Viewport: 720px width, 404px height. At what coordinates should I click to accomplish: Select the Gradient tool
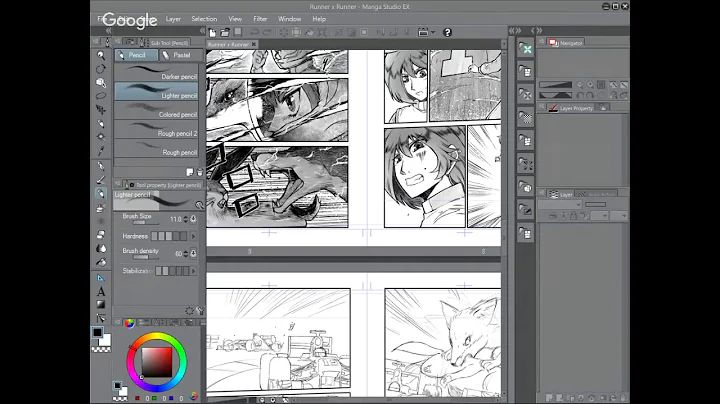(x=101, y=304)
